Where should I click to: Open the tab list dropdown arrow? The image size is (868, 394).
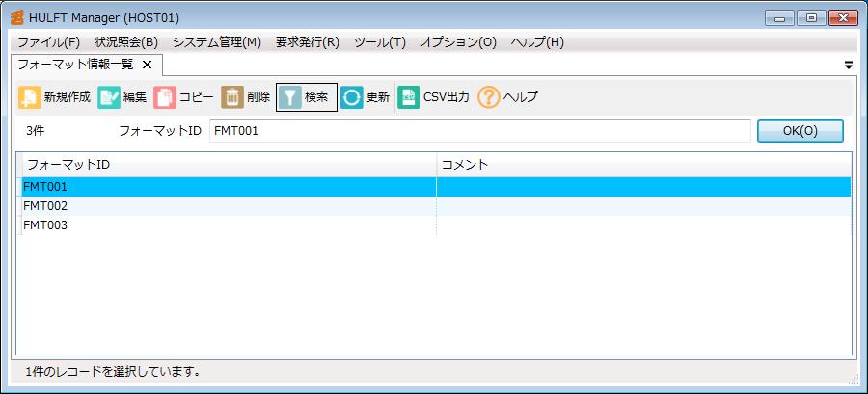point(849,66)
